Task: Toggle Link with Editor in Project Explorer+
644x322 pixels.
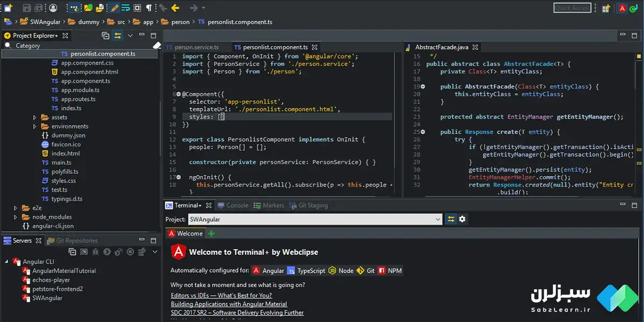Action: pyautogui.click(x=118, y=35)
